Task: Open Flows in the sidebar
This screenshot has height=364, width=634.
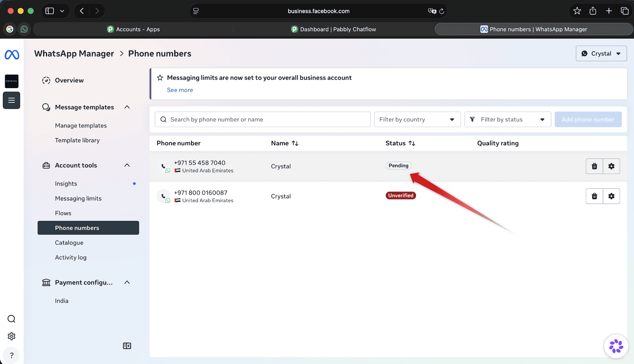Action: pos(63,213)
